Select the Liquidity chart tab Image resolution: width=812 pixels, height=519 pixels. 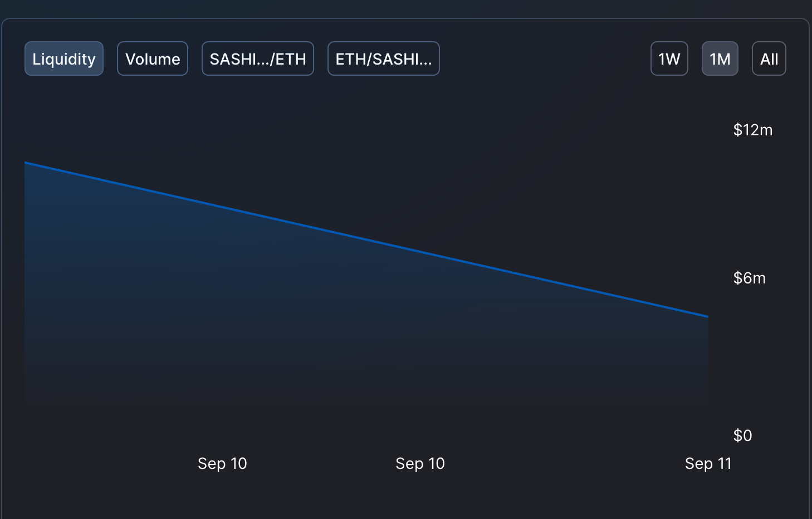[64, 58]
